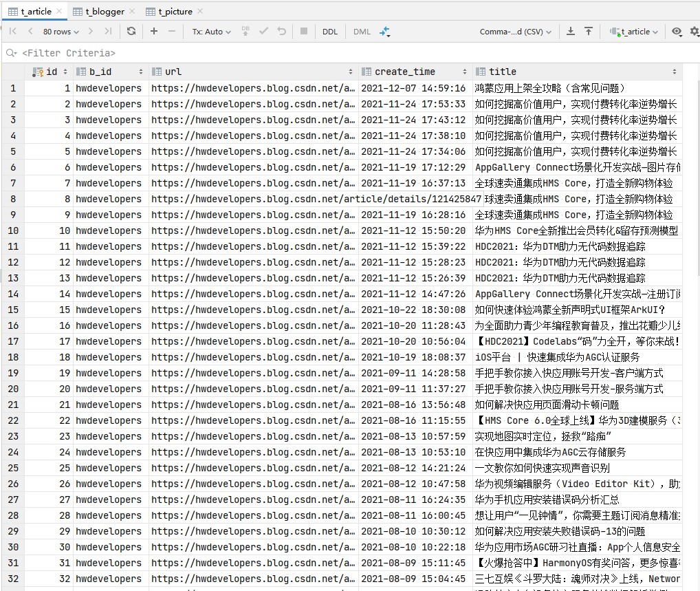Screen dimensions: 700x591
Task: Select url cell in row 20
Action: 253,389
